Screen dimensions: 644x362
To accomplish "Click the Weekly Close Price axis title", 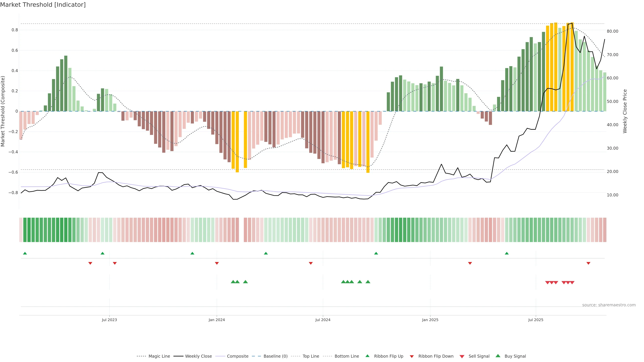I will (x=625, y=111).
